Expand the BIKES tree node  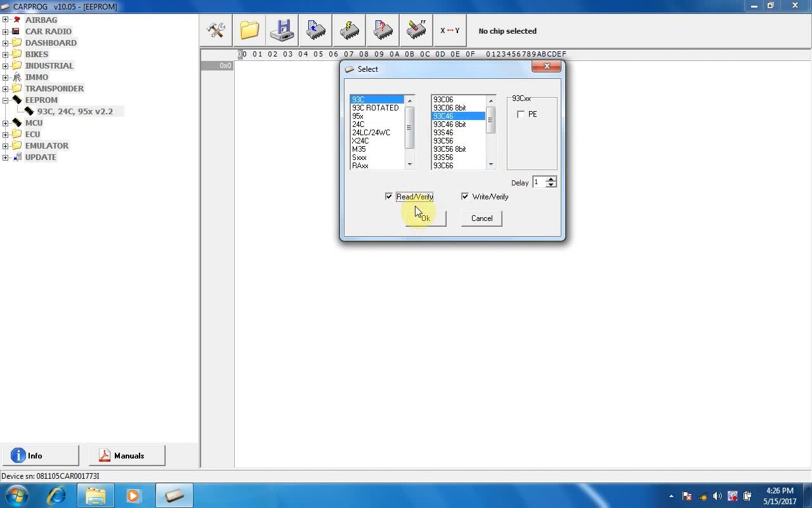pyautogui.click(x=6, y=54)
